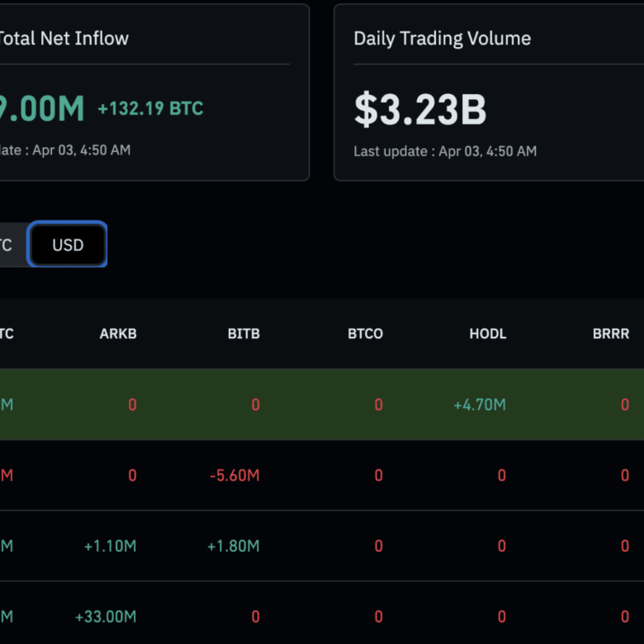Select the USD currency toggle

coord(68,245)
